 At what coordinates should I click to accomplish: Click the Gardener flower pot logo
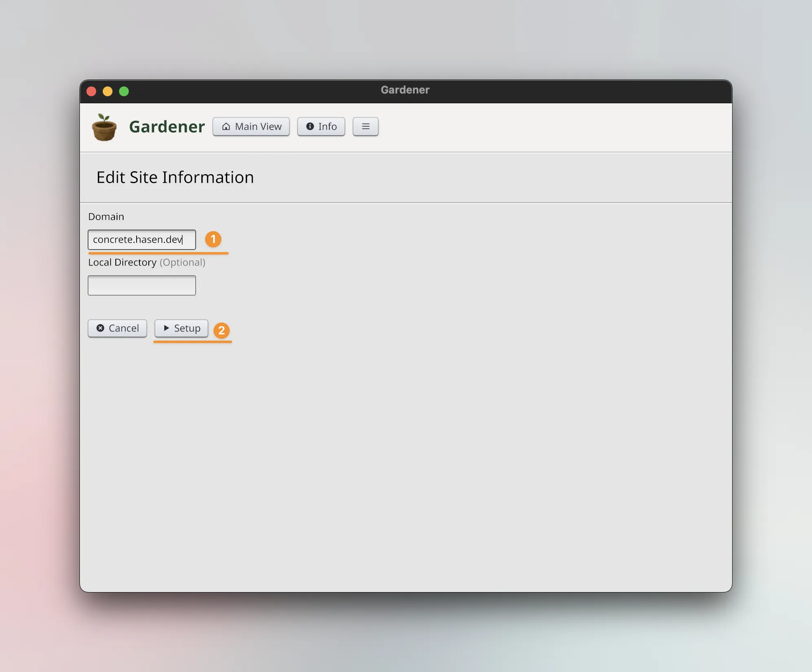pos(104,127)
